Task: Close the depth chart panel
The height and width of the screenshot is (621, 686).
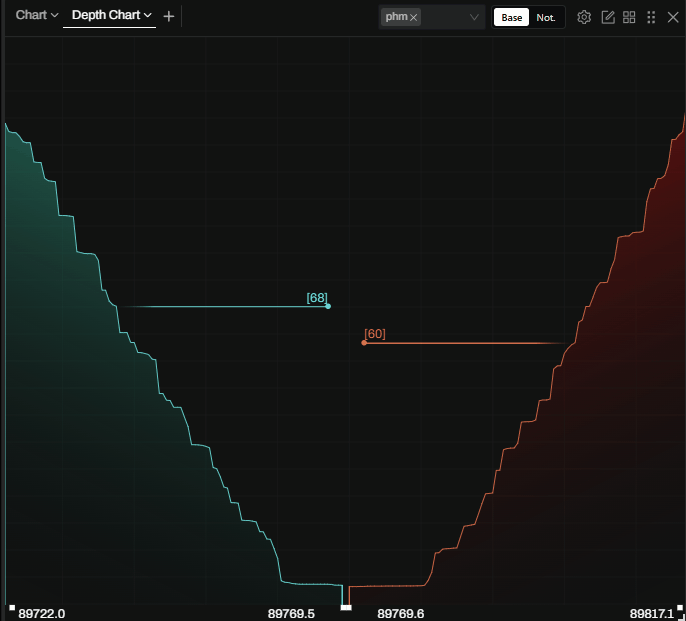Action: coord(673,17)
